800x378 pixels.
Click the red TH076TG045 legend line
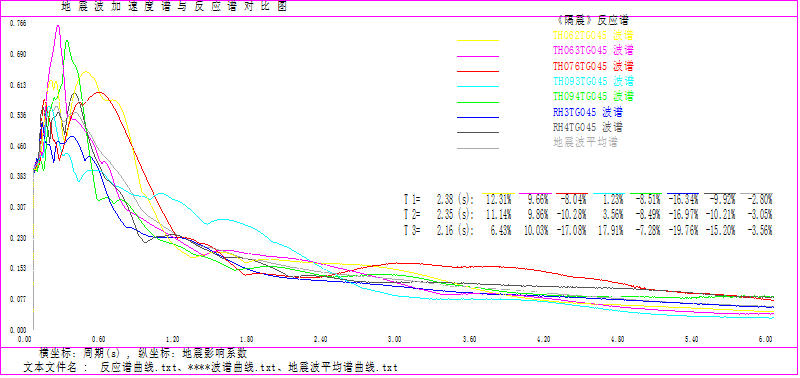478,71
